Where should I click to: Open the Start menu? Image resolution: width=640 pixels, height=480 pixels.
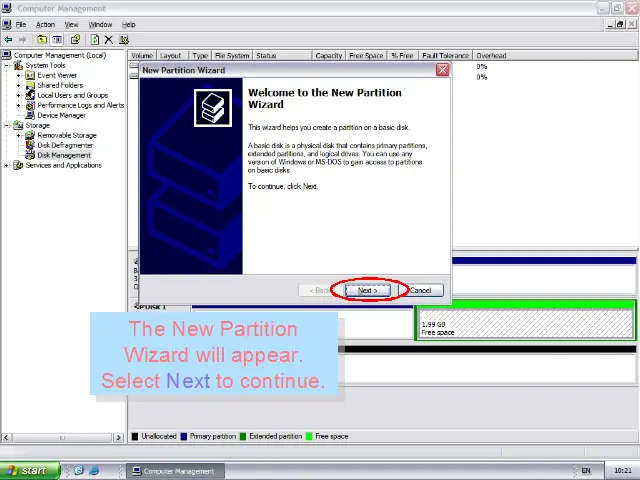click(x=29, y=471)
